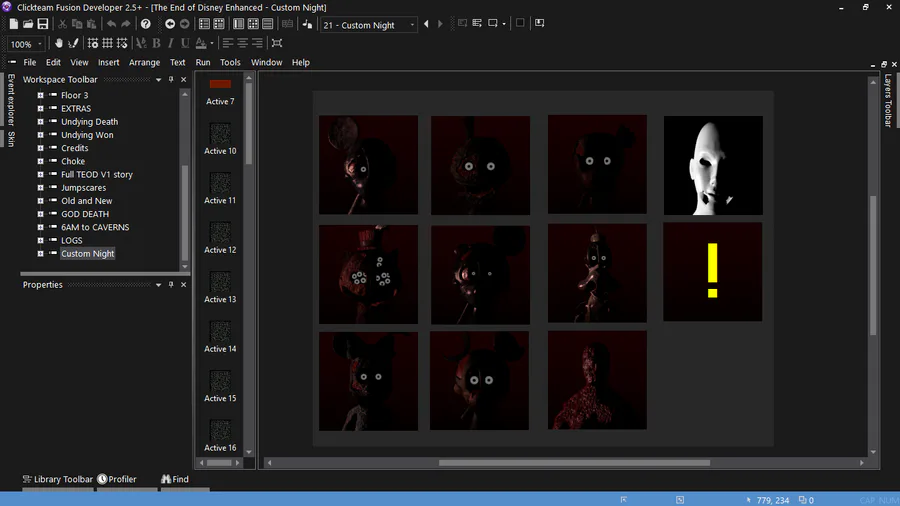Image resolution: width=900 pixels, height=506 pixels.
Task: Open the Workspace Toolbar panel menu arrow
Action: pos(158,80)
